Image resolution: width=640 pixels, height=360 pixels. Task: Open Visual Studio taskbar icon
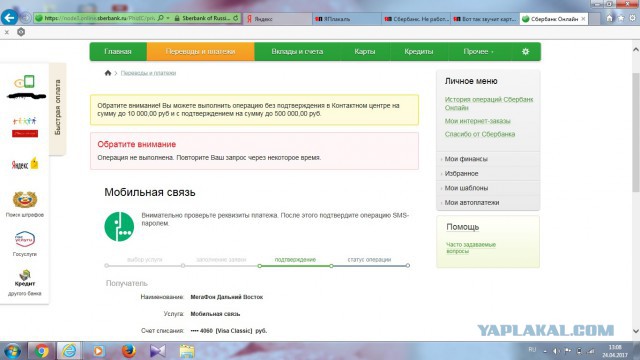tap(158, 351)
